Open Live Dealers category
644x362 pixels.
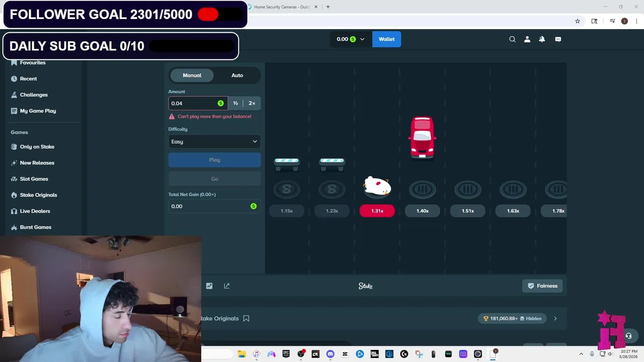(35, 211)
